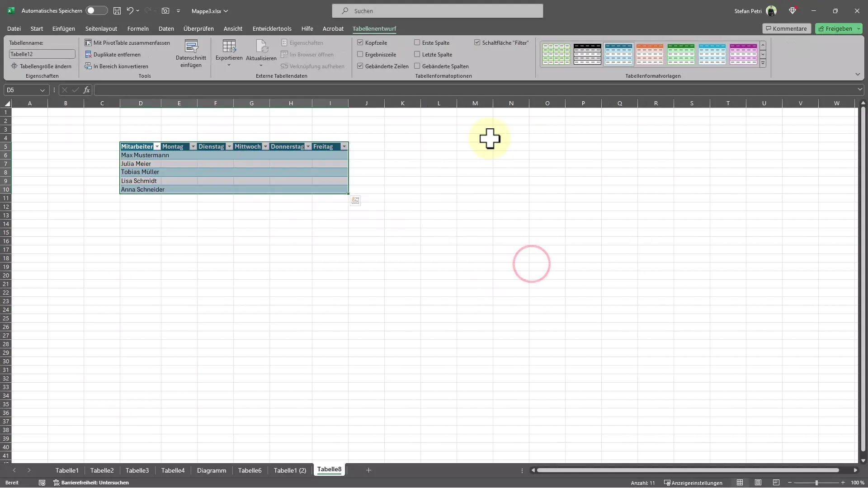Open the Datei menu
The image size is (868, 488).
click(14, 28)
